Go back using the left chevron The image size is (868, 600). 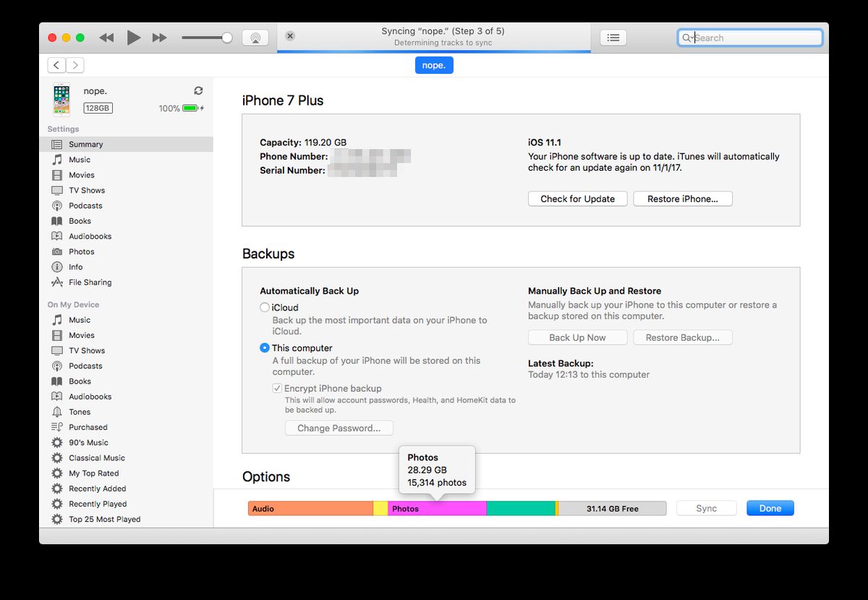[56, 65]
